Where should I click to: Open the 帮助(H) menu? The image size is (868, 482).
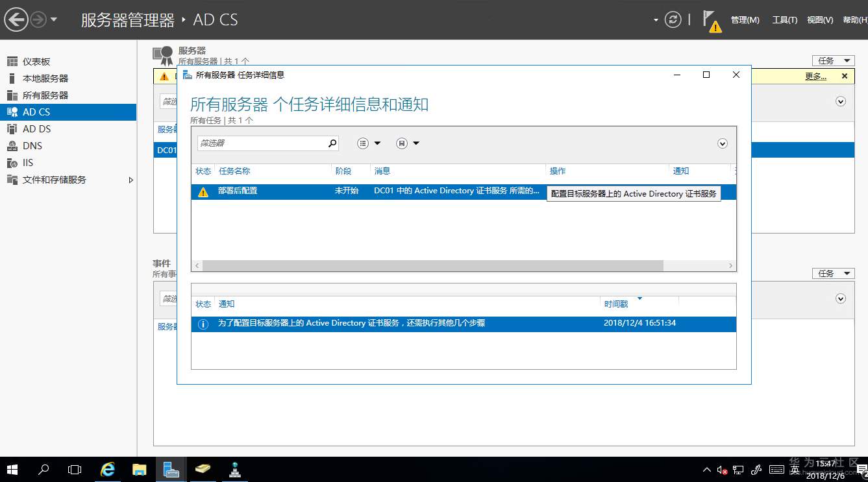click(855, 20)
